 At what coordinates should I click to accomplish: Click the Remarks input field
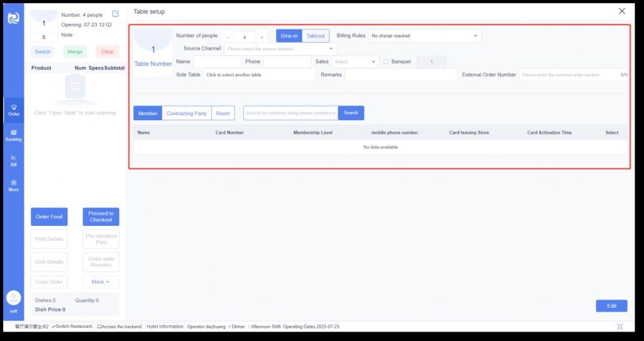tap(401, 75)
